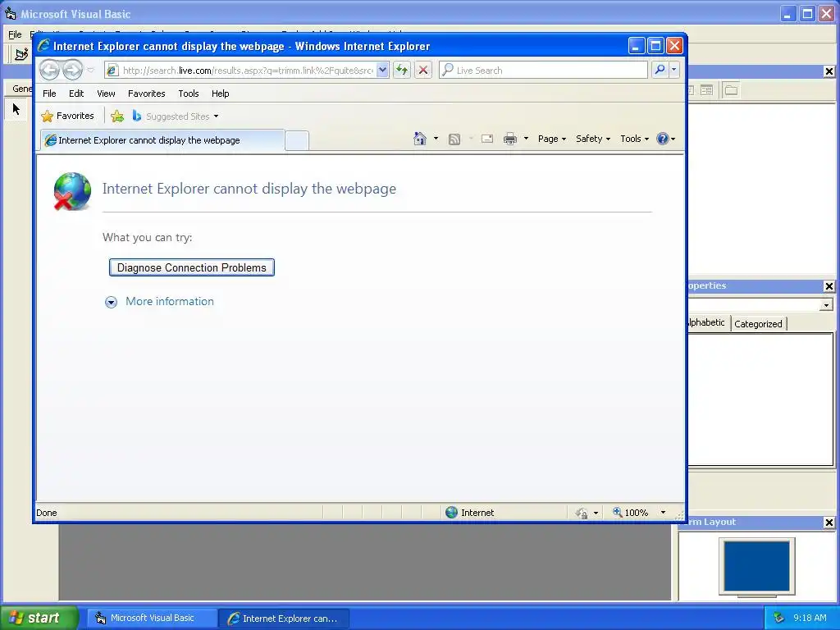
Task: Open Internet Explorer File menu
Action: (49, 94)
